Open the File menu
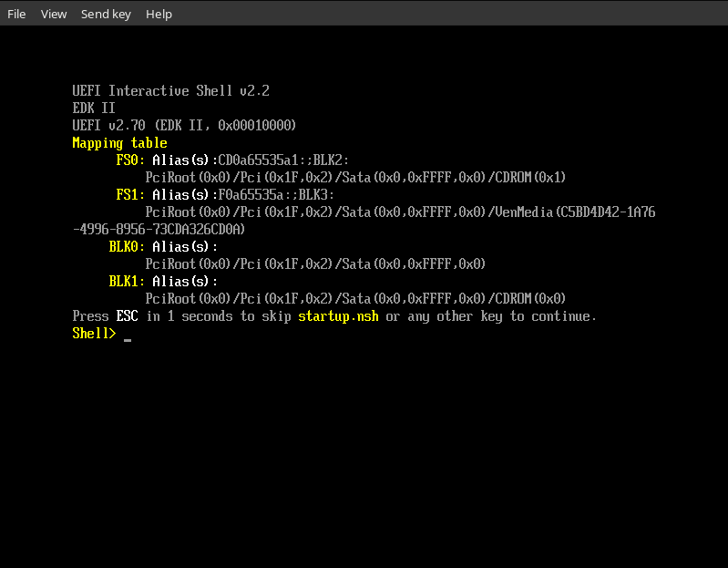728x568 pixels. point(16,14)
